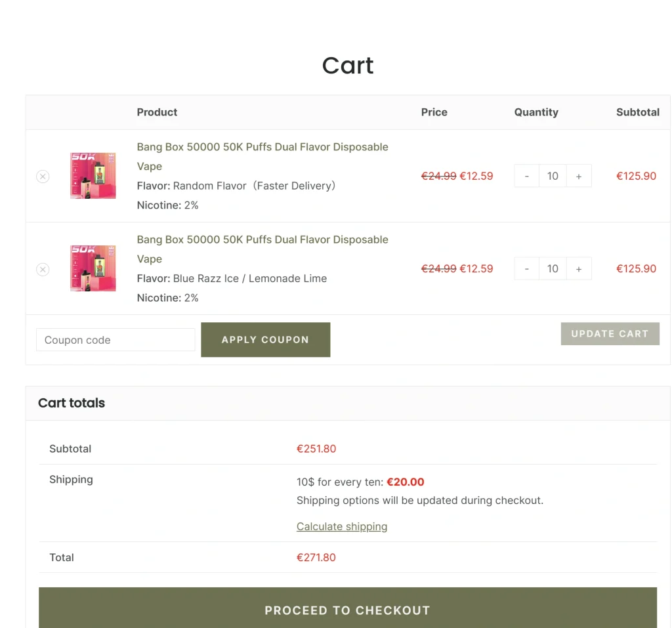
Task: Click the Price column header
Action: click(x=434, y=112)
